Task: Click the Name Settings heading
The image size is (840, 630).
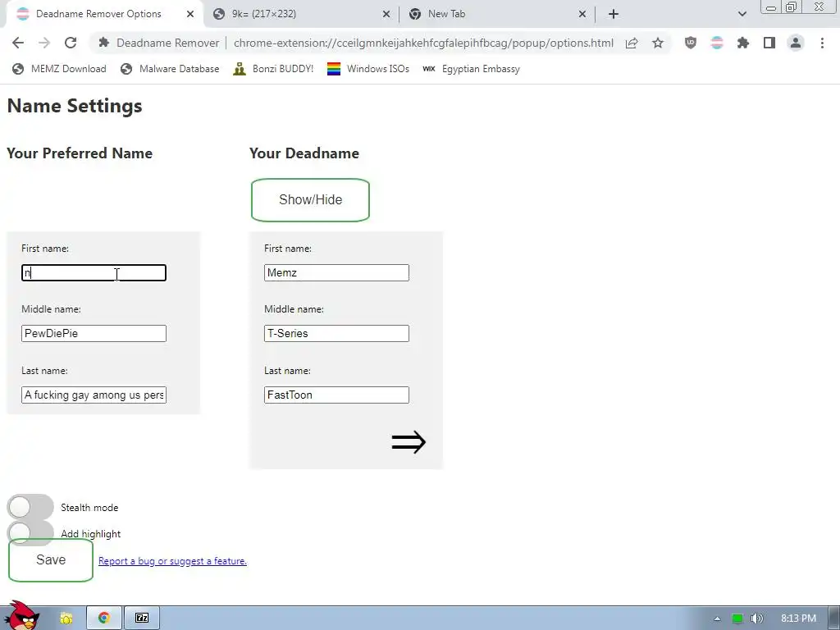Action: coord(75,106)
